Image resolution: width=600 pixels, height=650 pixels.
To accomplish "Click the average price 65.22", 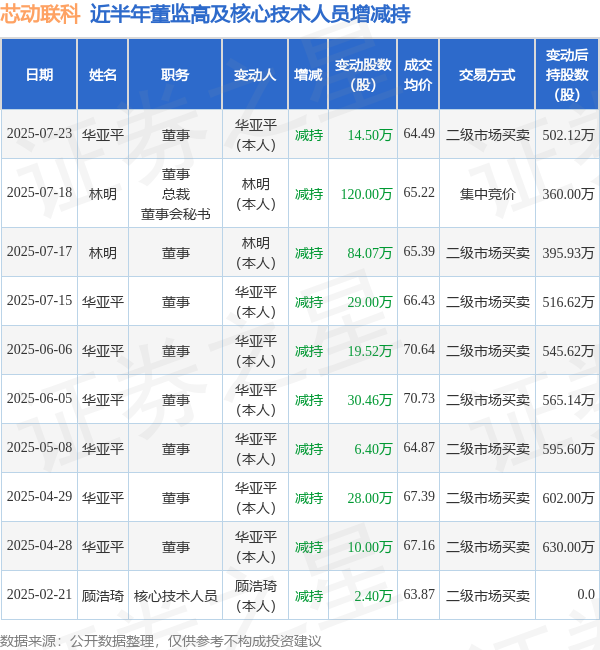I will [x=419, y=193].
